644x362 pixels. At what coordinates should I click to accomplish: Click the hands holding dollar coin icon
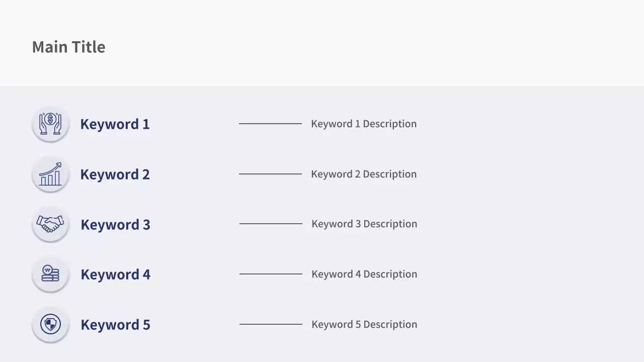tap(50, 124)
